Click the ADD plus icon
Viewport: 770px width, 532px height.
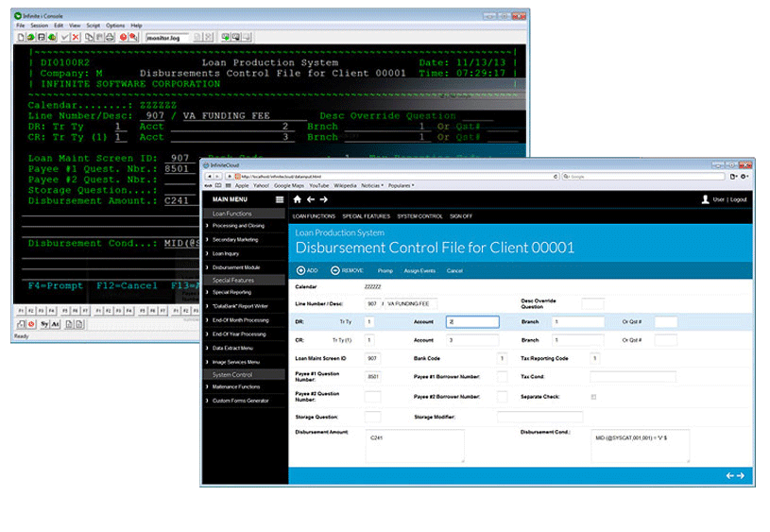pos(300,270)
